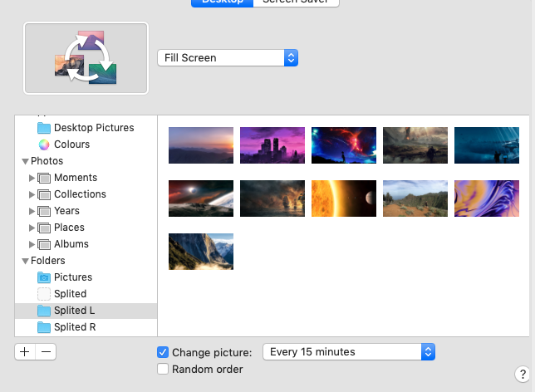
Task: Click the Moments album stack icon
Action: tap(44, 178)
